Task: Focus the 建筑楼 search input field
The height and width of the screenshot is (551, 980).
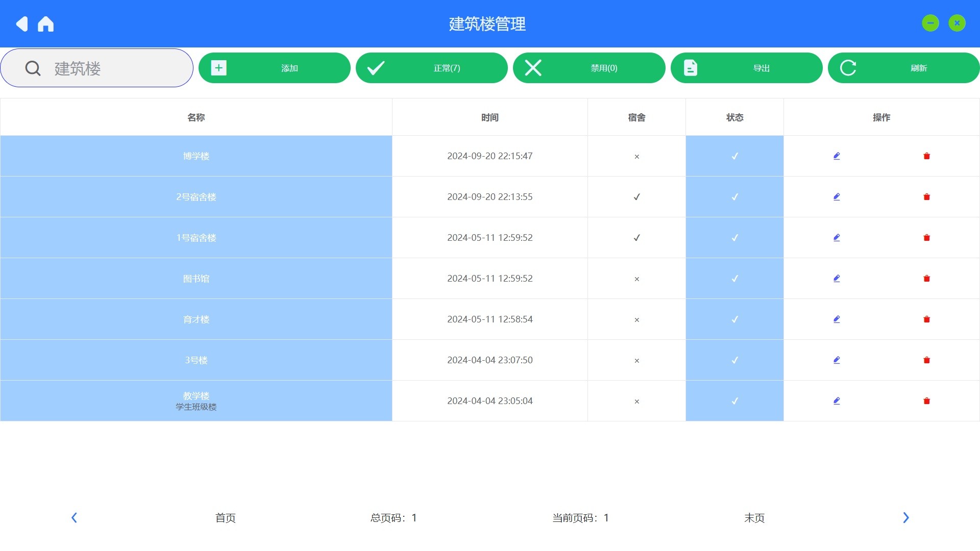Action: [x=117, y=68]
